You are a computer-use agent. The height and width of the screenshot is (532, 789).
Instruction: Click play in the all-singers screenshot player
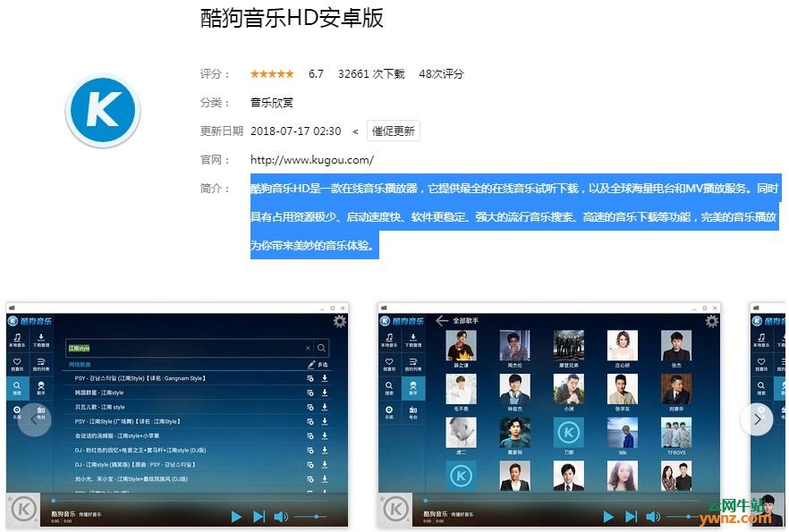608,517
